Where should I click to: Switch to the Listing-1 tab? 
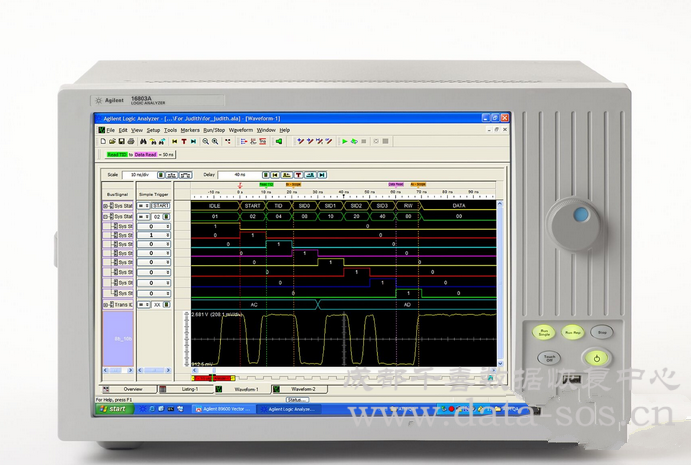click(190, 388)
